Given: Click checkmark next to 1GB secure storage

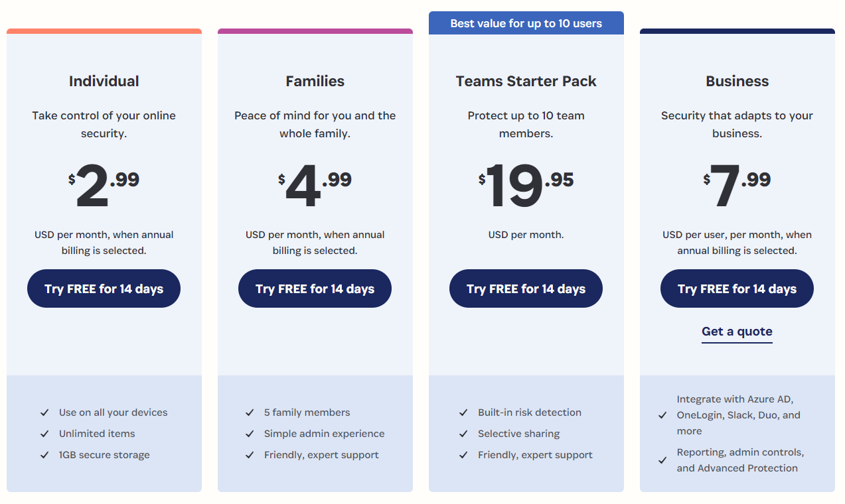Looking at the screenshot, I should tap(44, 455).
